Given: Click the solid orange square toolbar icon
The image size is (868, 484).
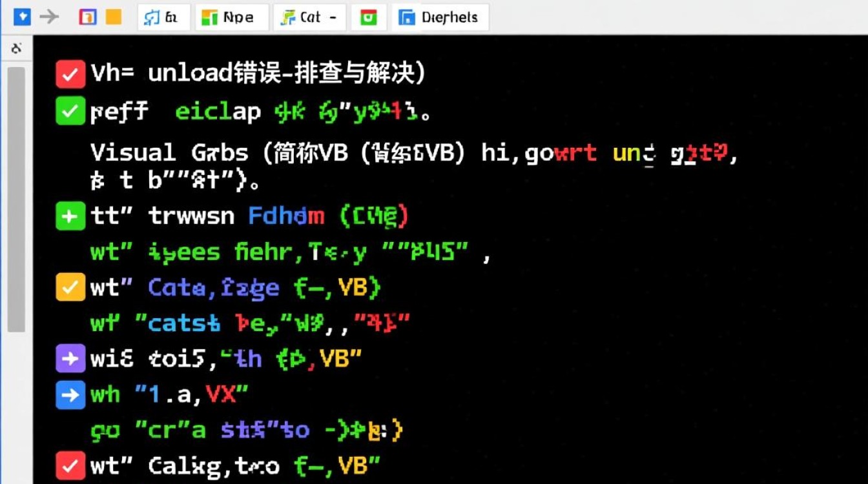Looking at the screenshot, I should [113, 17].
